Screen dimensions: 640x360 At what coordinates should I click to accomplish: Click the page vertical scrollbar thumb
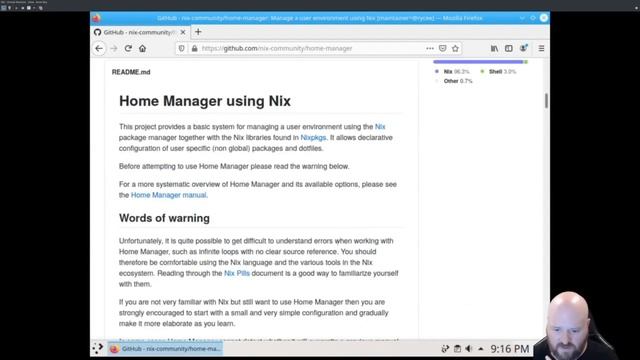(x=546, y=101)
